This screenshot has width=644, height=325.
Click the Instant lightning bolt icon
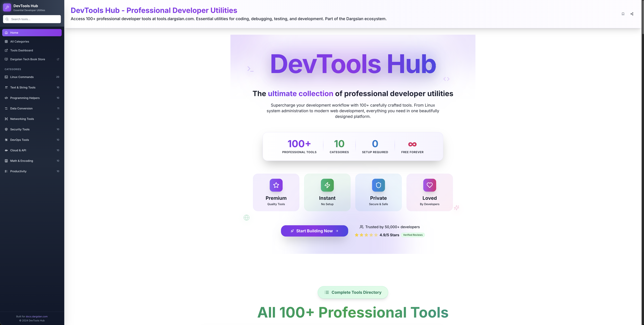tap(327, 185)
